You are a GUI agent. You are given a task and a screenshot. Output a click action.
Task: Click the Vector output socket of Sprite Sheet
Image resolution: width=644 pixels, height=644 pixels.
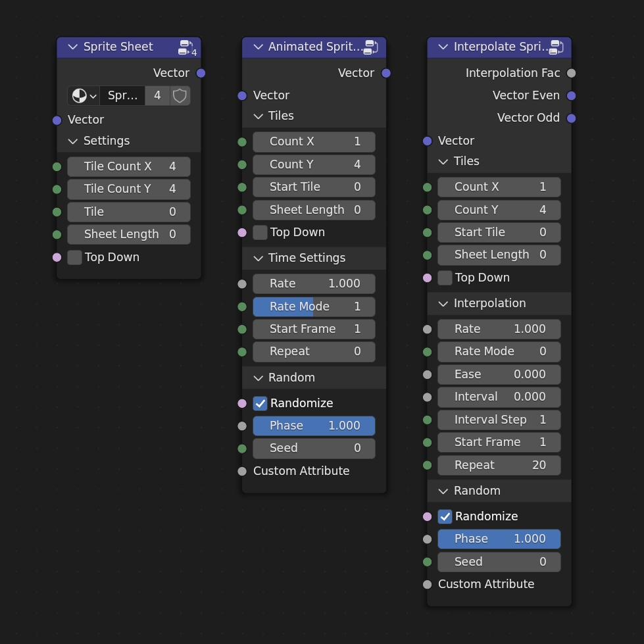[x=201, y=73]
